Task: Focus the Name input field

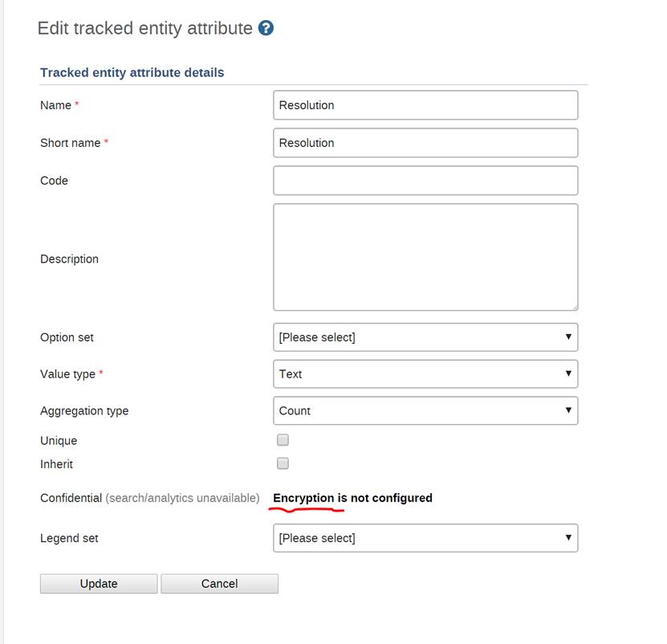Action: pos(425,105)
